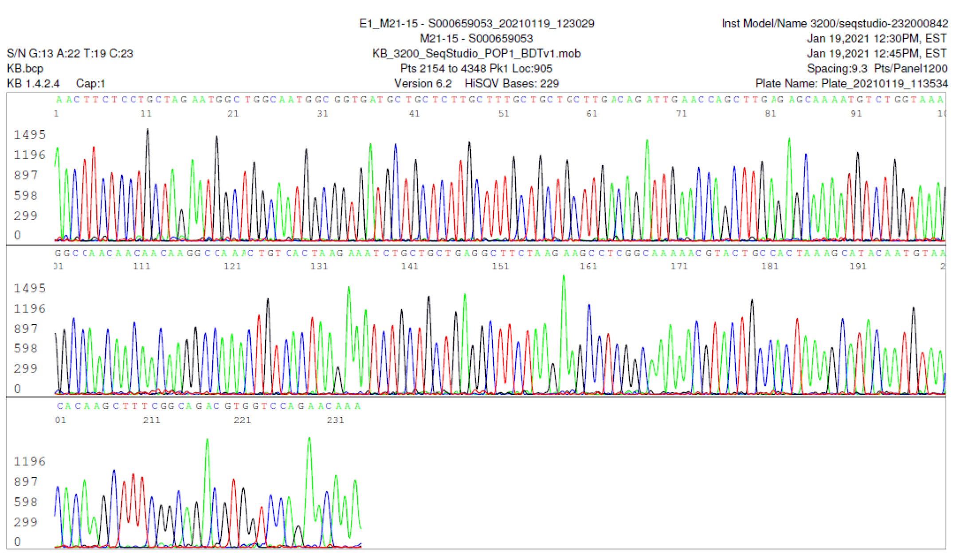This screenshot has height=560, width=956.
Task: Click the KB 1.4.2.4 version text
Action: click(x=33, y=84)
